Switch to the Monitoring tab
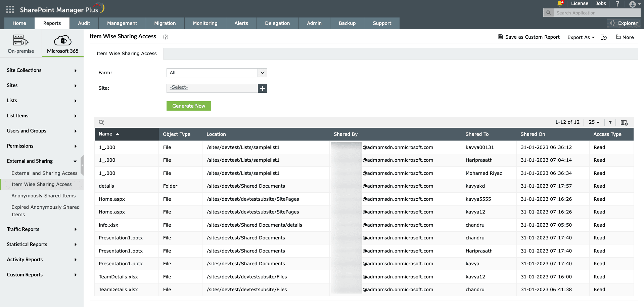 tap(205, 23)
